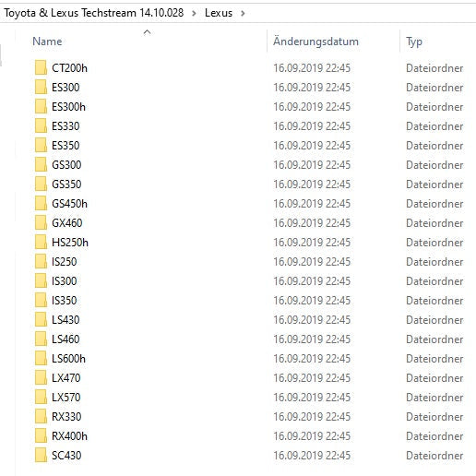Image resolution: width=476 pixels, height=476 pixels.
Task: Click the LS460 folder icon
Action: click(41, 339)
